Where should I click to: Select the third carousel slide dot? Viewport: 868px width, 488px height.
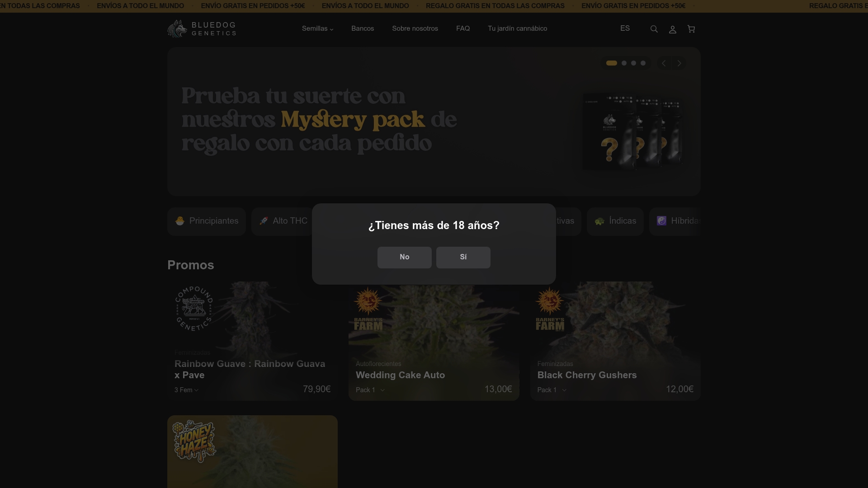click(x=633, y=63)
